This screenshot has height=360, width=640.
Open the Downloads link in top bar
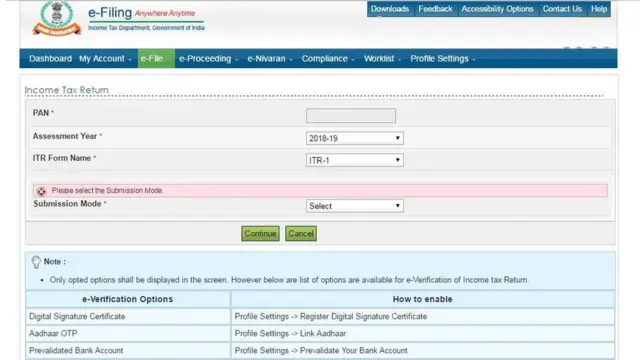390,9
